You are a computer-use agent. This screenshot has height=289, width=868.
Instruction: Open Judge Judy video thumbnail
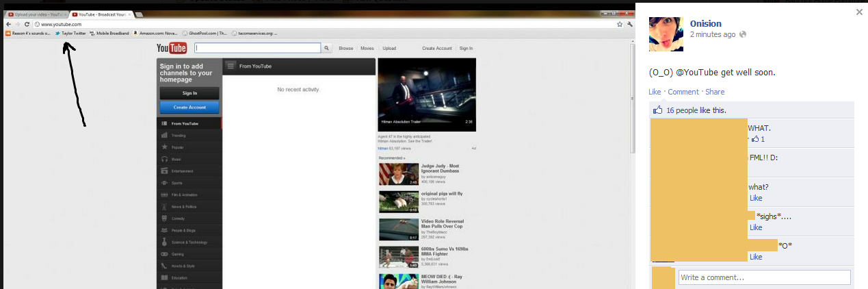coord(399,174)
